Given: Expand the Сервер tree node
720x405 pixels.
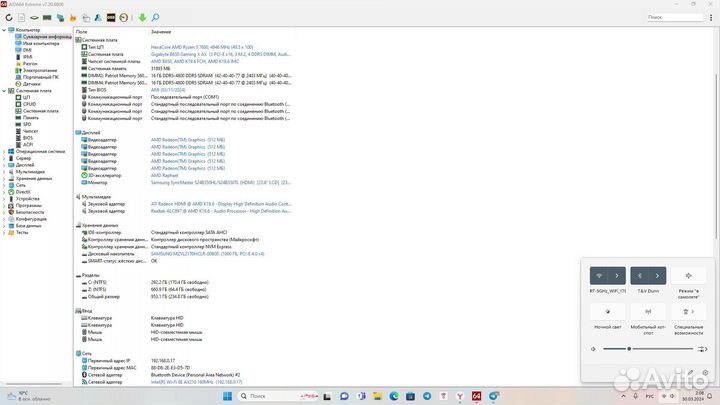Looking at the screenshot, I should (4, 158).
